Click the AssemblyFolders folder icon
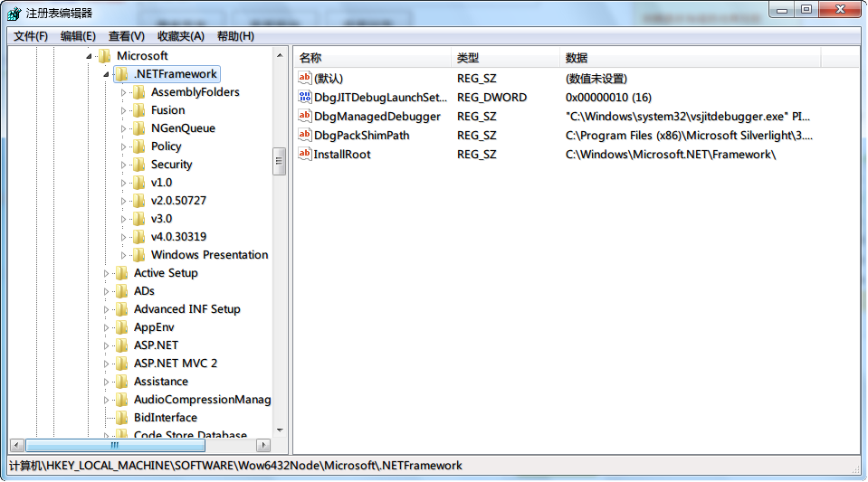 (139, 92)
